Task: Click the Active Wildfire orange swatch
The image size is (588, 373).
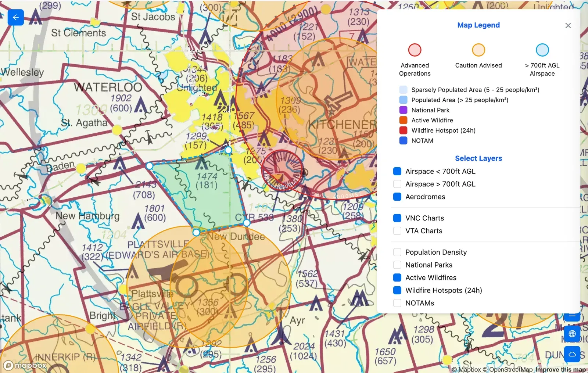Action: (403, 120)
